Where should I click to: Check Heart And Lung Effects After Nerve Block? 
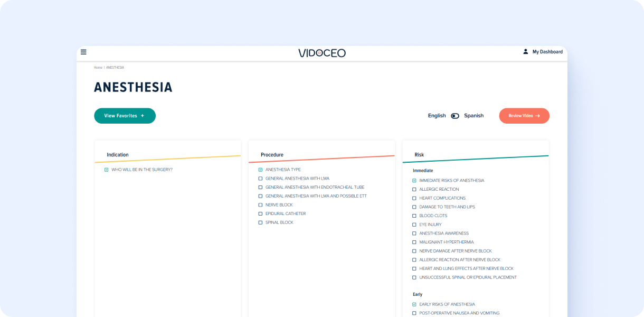click(414, 268)
